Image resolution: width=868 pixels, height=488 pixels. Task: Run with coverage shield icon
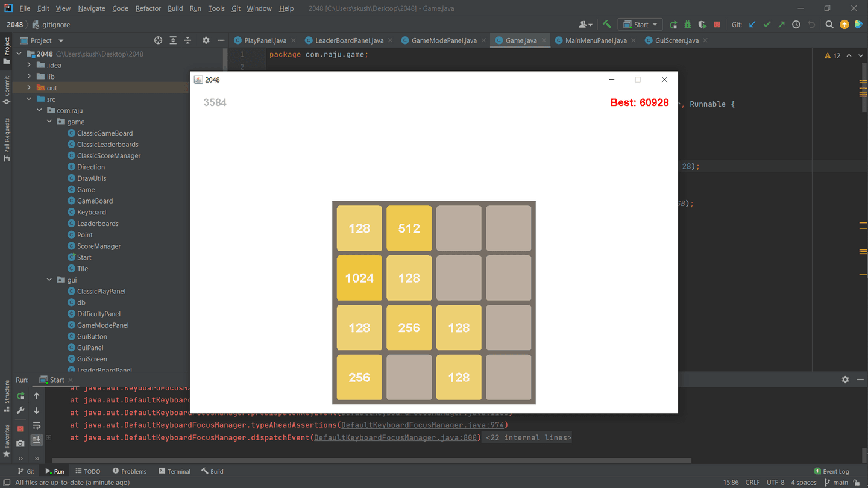coord(702,25)
